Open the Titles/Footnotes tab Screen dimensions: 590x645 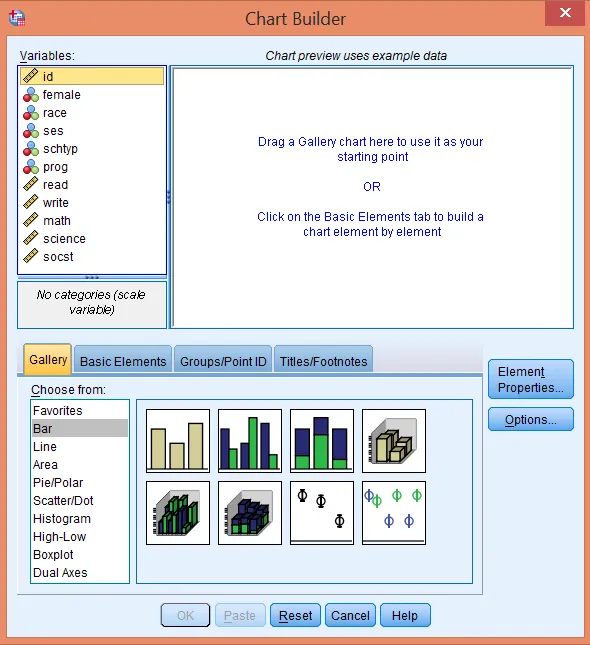(323, 361)
